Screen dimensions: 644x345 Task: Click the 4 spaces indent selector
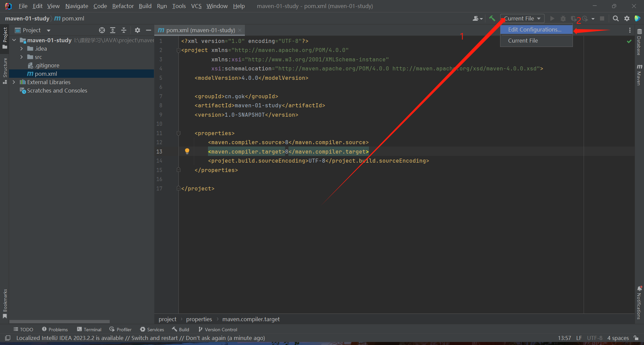pyautogui.click(x=618, y=338)
